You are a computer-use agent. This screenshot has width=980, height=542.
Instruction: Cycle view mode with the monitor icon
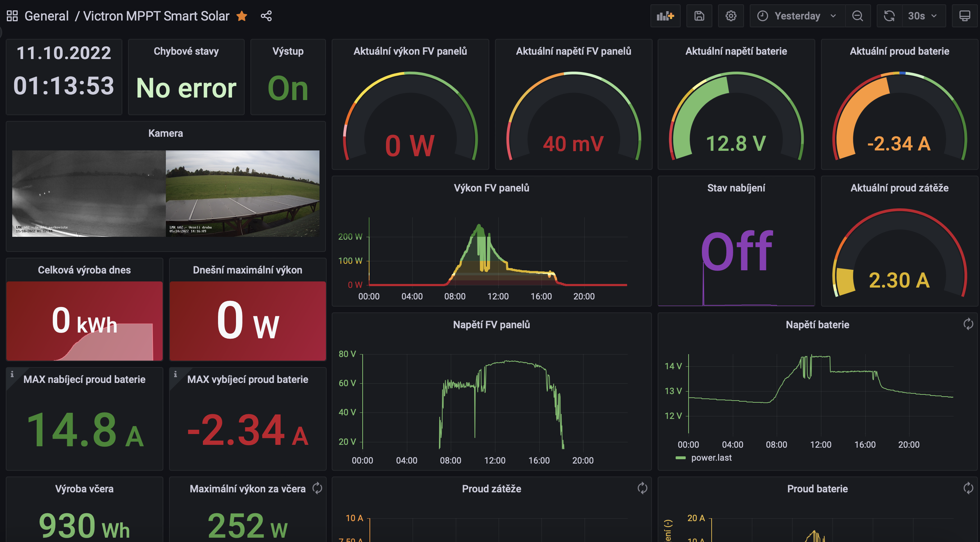click(x=965, y=16)
